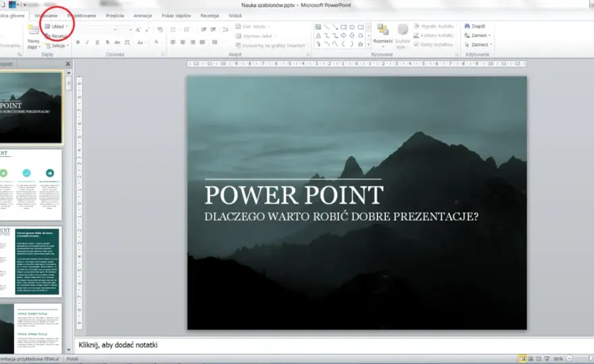This screenshot has height=364, width=594.
Task: Select the third slide thumbnail with teal panel
Action: coord(30,262)
